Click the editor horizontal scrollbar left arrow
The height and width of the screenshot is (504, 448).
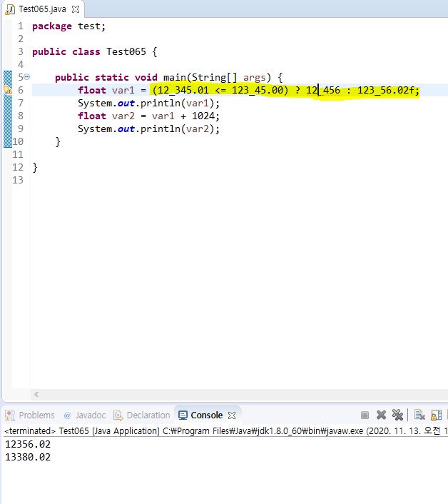pyautogui.click(x=36, y=394)
